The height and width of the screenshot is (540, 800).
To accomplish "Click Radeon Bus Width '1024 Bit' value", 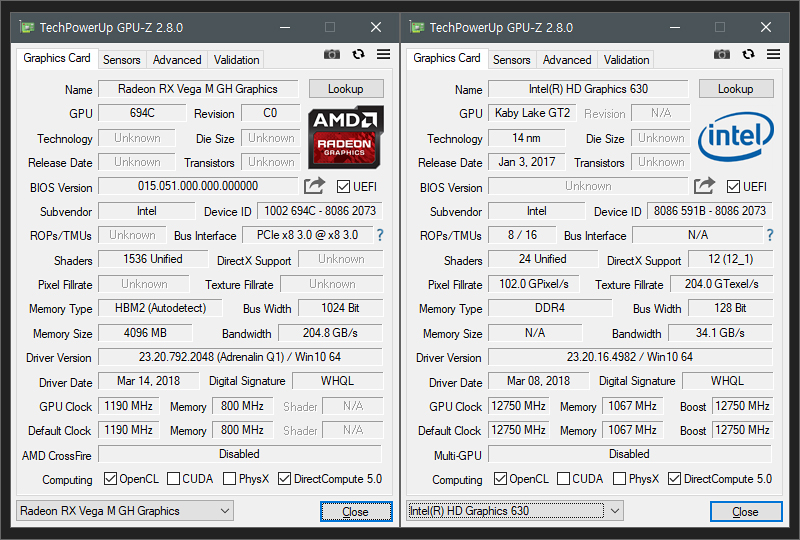I will (x=340, y=308).
